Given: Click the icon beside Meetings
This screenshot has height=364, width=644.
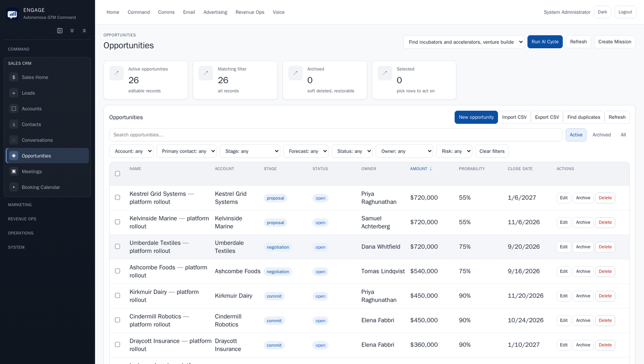Looking at the screenshot, I should pos(14,171).
